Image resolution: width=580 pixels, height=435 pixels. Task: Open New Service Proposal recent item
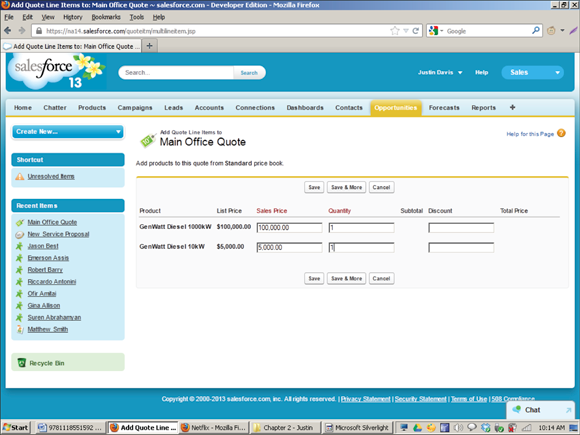point(58,234)
